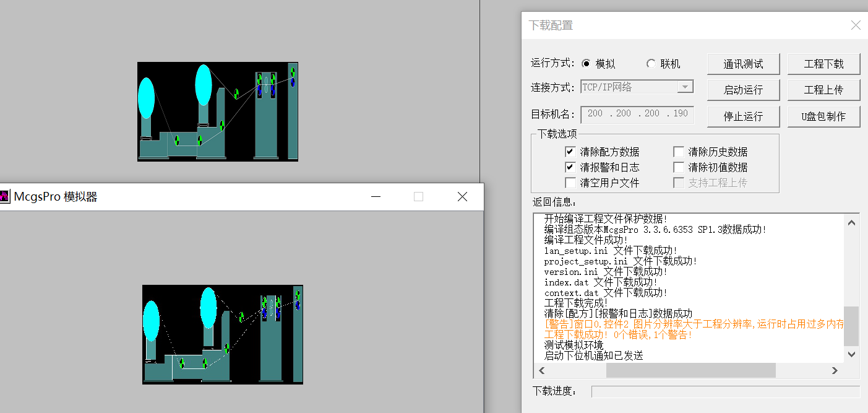The image size is (868, 413).
Task: Click the 通讯测试 button
Action: tap(743, 64)
